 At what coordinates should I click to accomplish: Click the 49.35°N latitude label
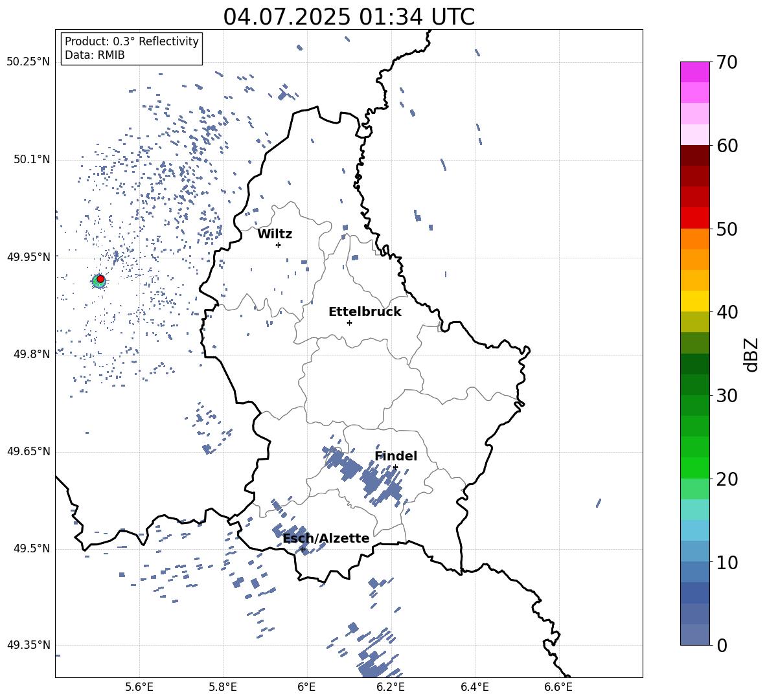point(29,645)
